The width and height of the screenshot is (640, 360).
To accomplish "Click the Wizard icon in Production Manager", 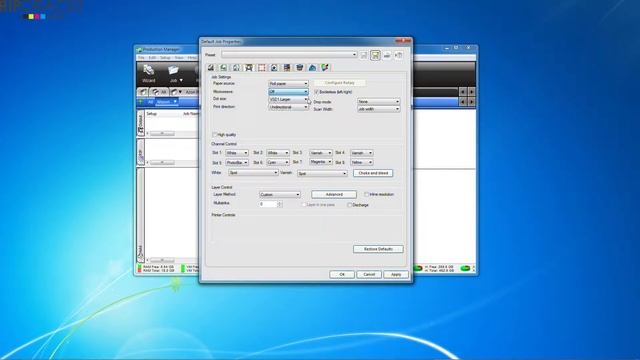I will [x=149, y=73].
